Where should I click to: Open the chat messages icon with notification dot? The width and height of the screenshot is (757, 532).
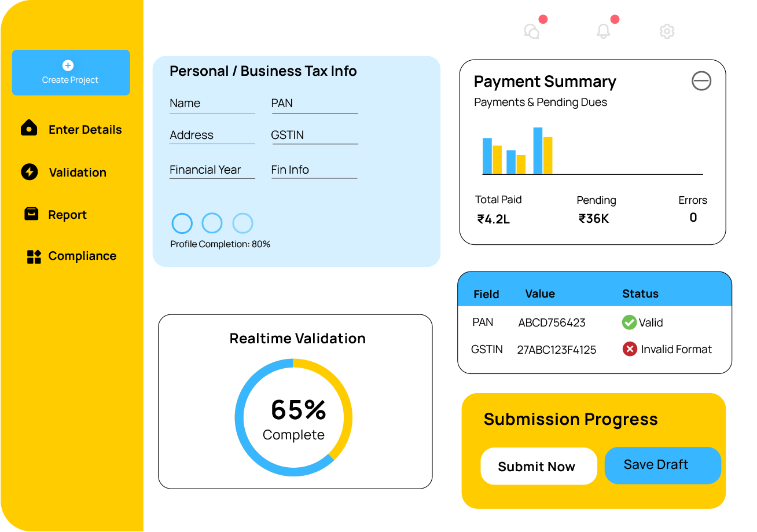coord(533,32)
